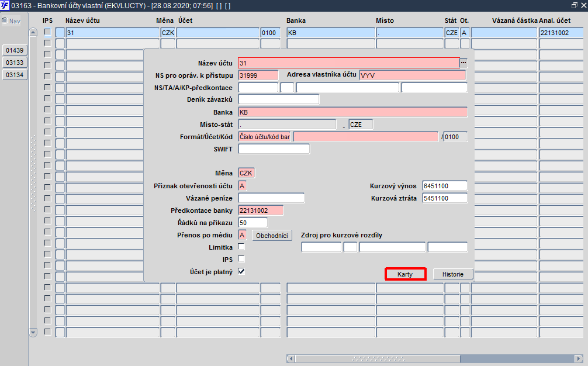Click the NS pro opráv. k přístupu field
The height and width of the screenshot is (366, 588).
(x=258, y=75)
